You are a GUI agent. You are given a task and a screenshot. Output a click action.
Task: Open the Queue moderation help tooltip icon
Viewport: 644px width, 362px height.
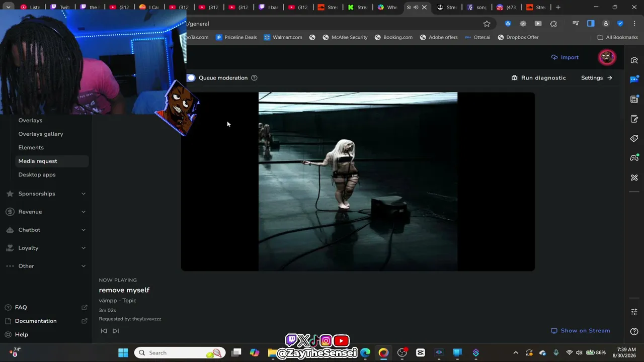tap(254, 78)
